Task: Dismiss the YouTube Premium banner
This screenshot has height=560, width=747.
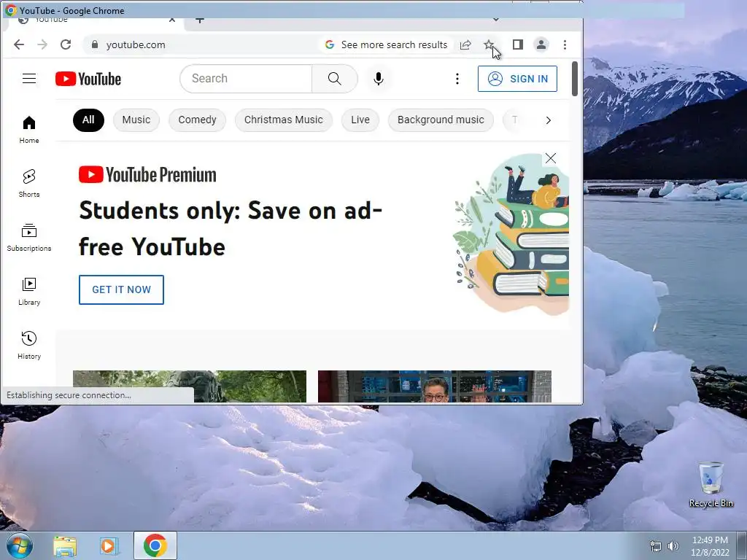Action: tap(550, 158)
